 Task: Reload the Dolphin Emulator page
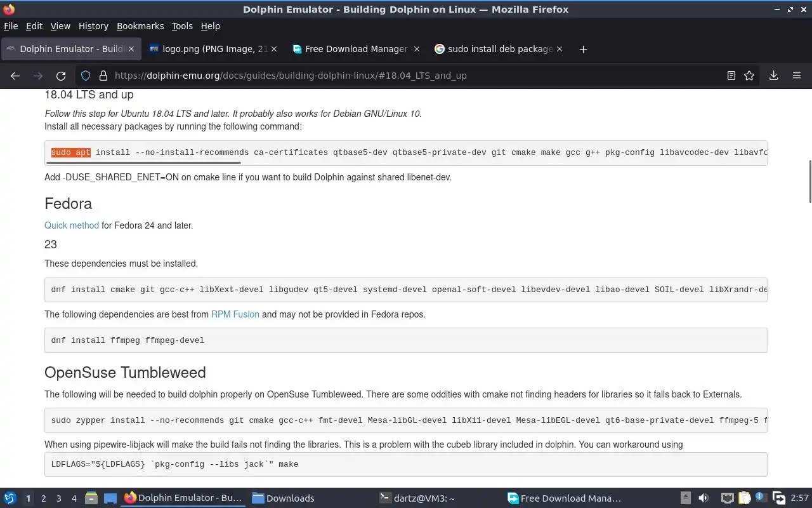coord(61,76)
